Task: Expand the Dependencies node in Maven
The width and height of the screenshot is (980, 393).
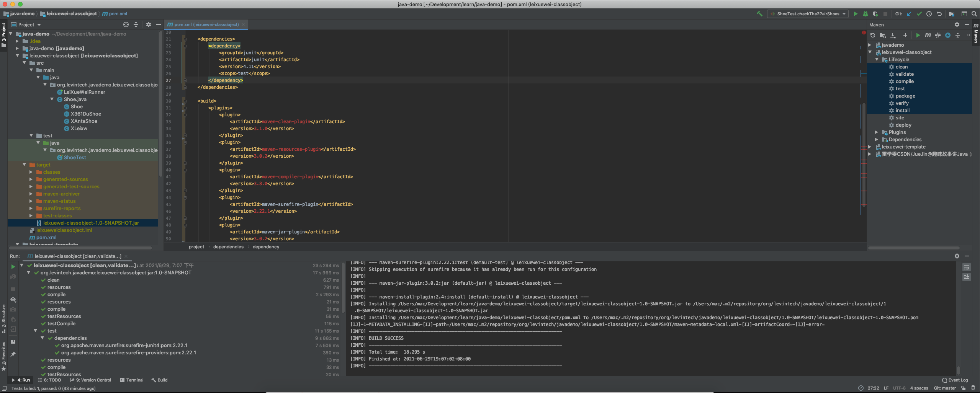Action: [877, 139]
